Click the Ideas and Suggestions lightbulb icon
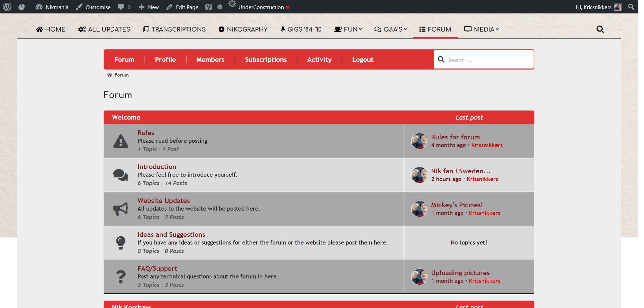 point(121,243)
